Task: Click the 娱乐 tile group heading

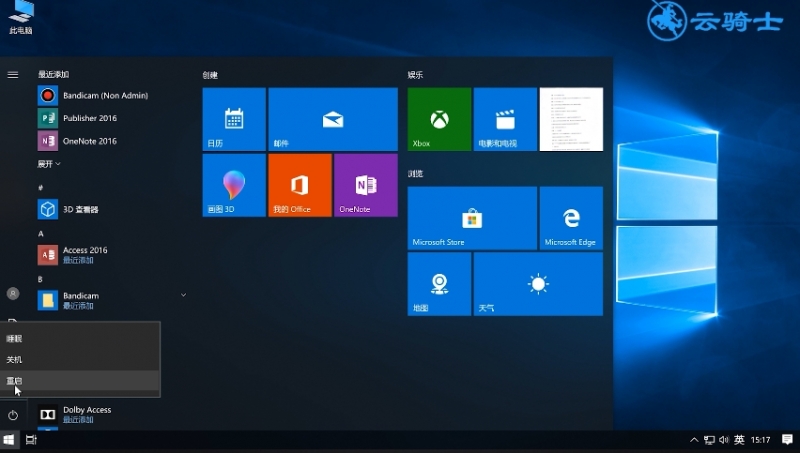Action: click(x=415, y=75)
